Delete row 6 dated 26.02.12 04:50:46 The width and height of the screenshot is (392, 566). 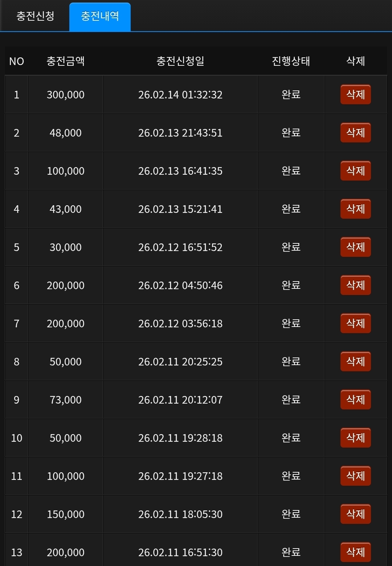355,285
